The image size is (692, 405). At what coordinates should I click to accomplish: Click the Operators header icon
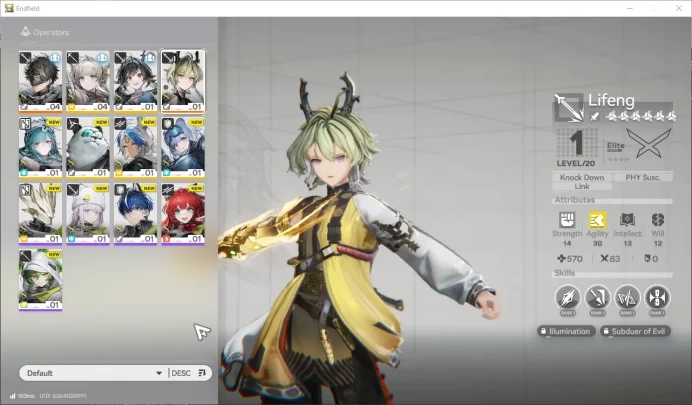[26, 31]
